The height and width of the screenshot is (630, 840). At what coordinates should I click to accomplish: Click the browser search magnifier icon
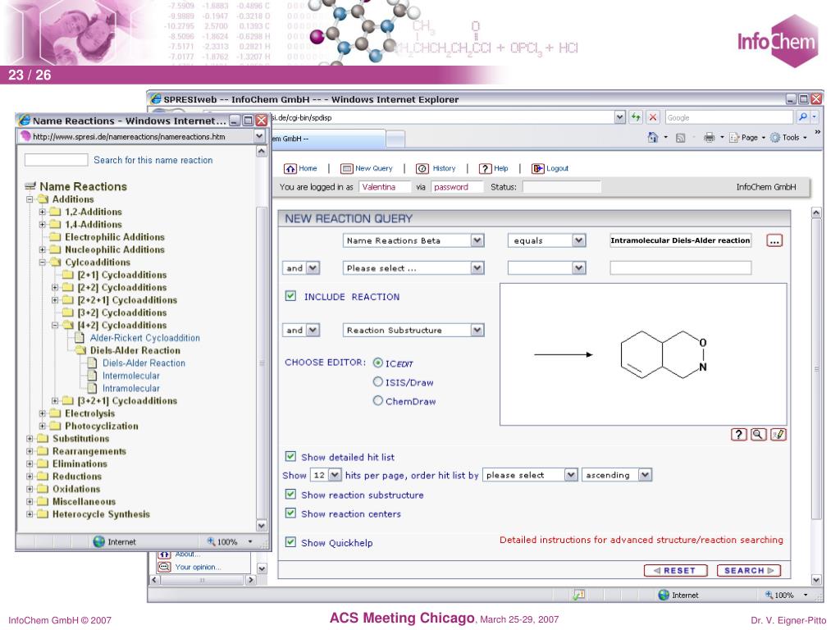(x=802, y=116)
